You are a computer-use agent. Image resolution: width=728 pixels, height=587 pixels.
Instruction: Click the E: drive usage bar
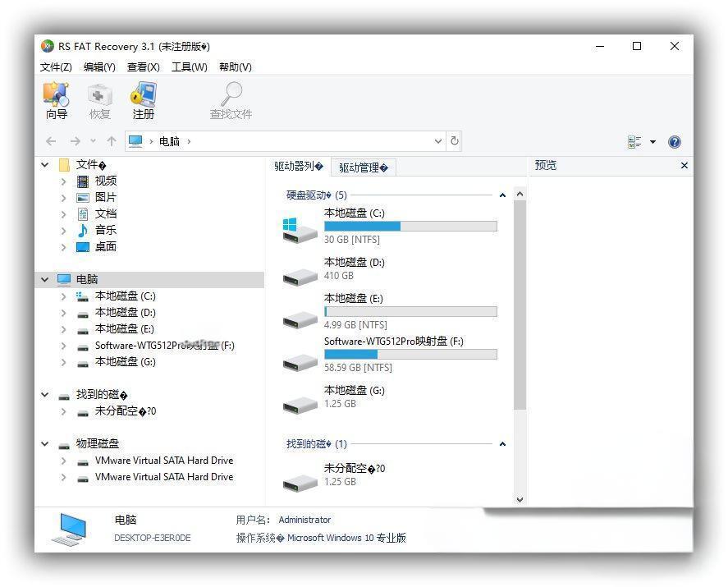point(410,312)
